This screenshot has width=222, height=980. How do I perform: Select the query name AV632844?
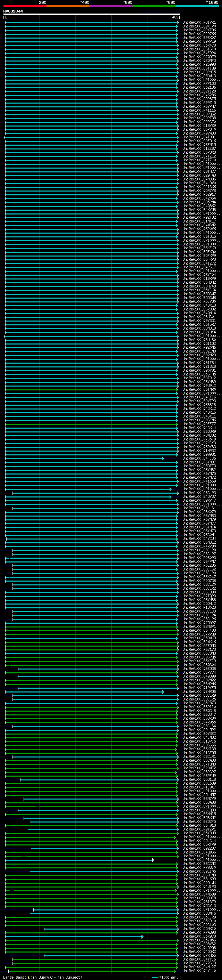click(x=13, y=11)
